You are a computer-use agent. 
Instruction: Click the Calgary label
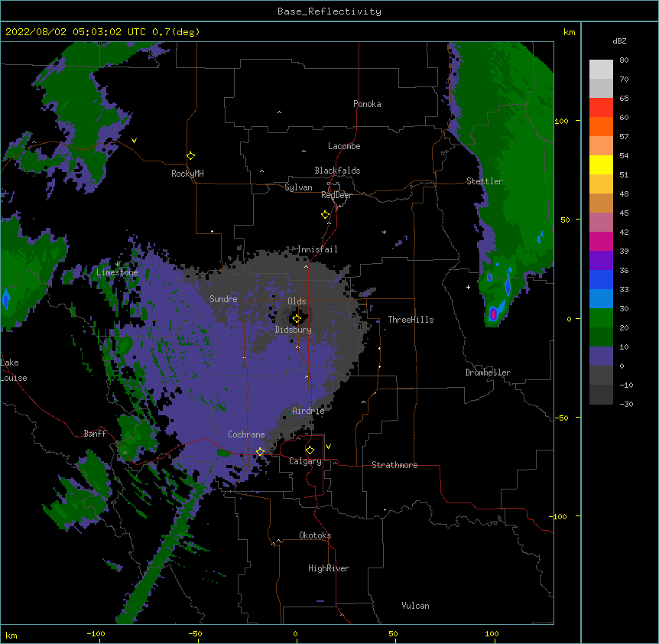pyautogui.click(x=305, y=461)
